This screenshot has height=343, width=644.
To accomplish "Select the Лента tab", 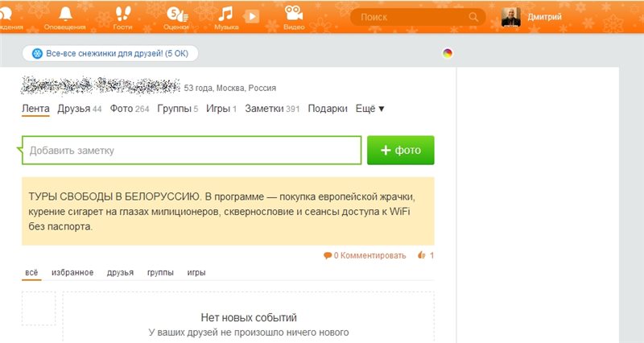I will (x=35, y=109).
